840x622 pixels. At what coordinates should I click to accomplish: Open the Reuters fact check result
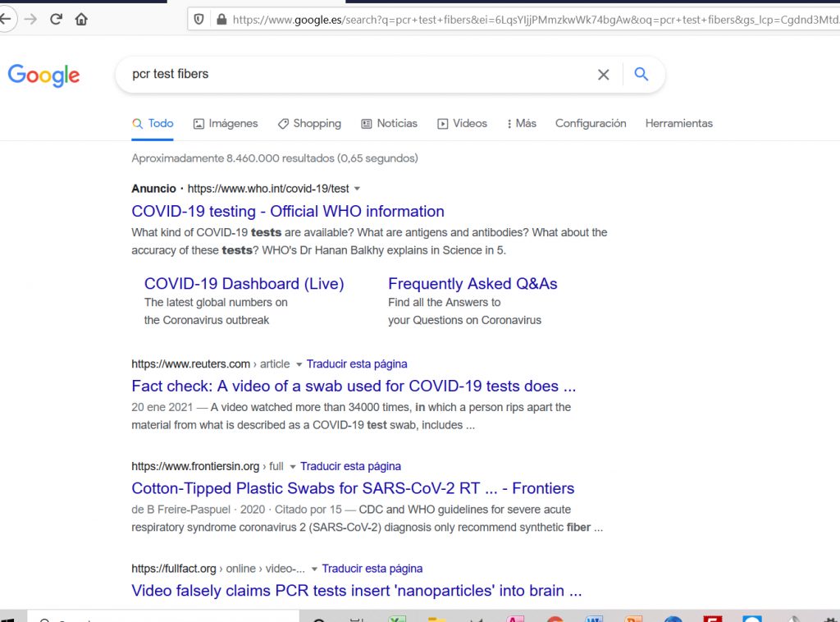354,386
